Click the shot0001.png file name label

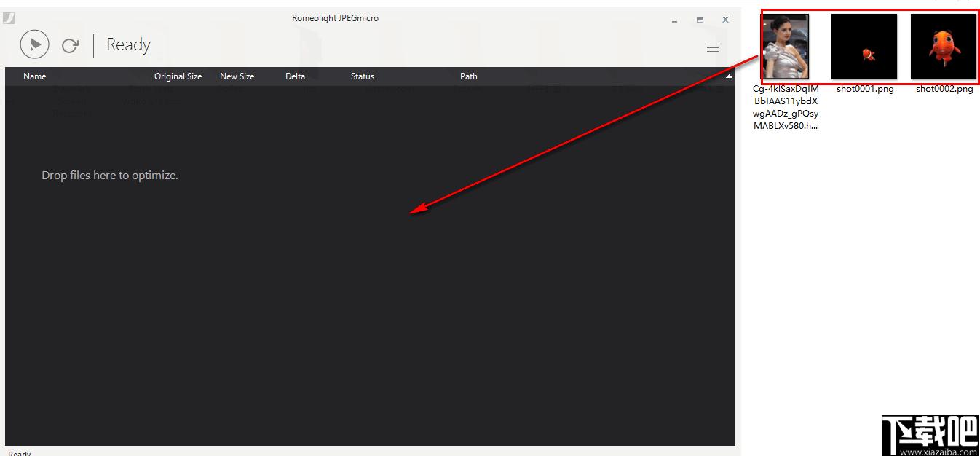(x=865, y=89)
